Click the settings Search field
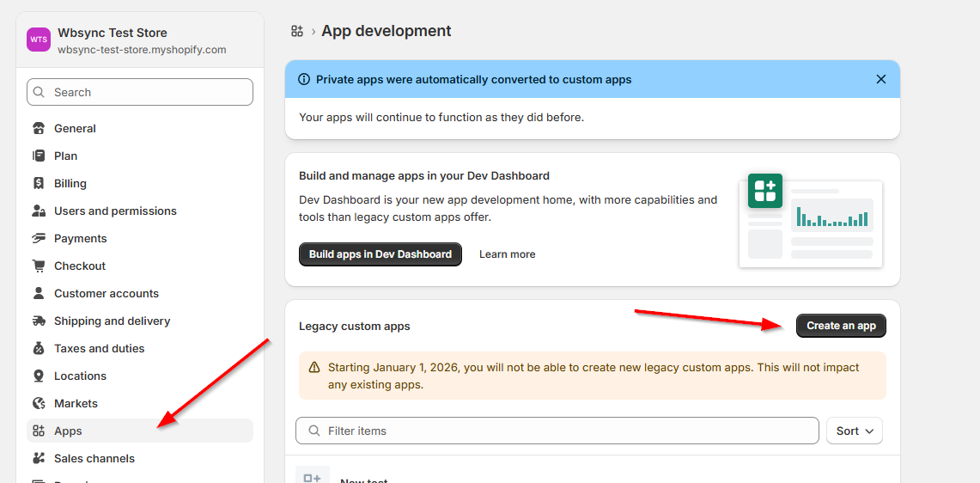The height and width of the screenshot is (483, 980). 140,93
